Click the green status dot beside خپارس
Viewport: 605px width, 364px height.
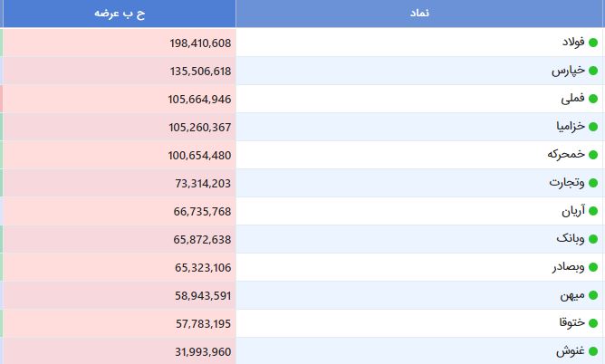(x=593, y=71)
